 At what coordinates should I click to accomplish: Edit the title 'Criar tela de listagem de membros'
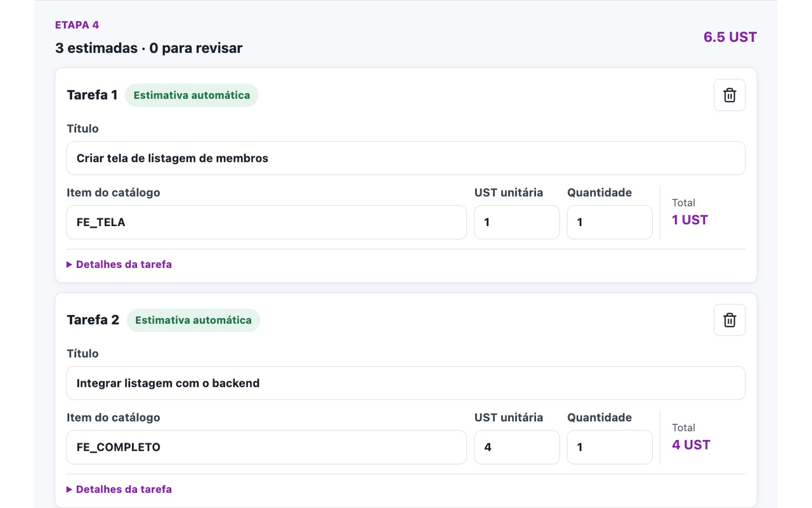[x=406, y=158]
